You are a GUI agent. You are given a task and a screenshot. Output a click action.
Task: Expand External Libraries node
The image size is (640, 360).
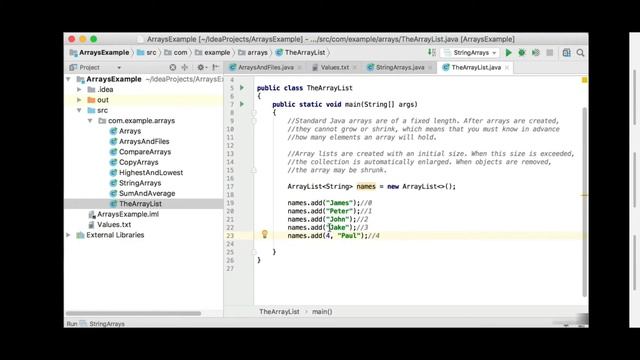click(x=69, y=235)
